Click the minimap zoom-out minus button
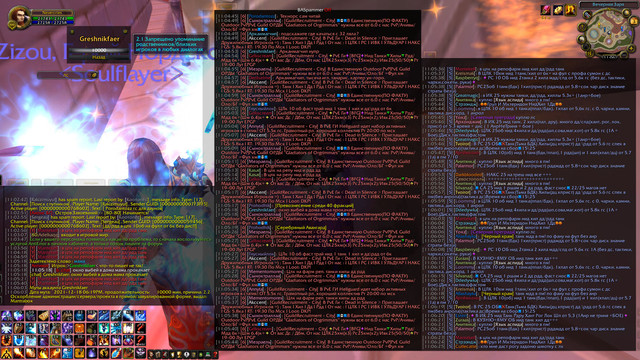Image resolution: width=640 pixels, height=360 pixels. [x=624, y=55]
